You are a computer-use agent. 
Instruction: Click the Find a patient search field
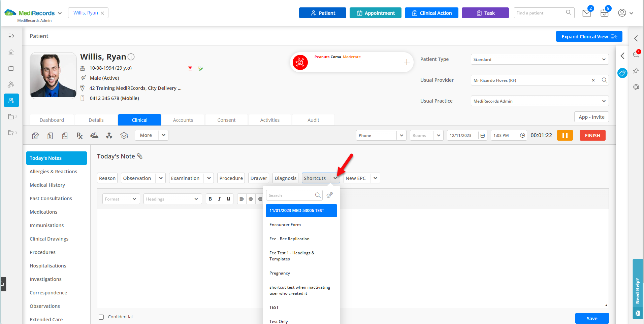(x=544, y=13)
